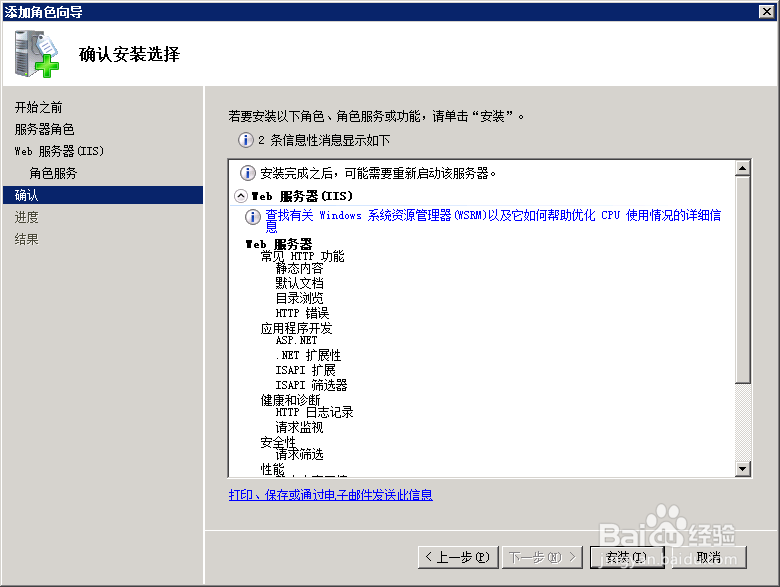Click ASP.NET entry

296,340
